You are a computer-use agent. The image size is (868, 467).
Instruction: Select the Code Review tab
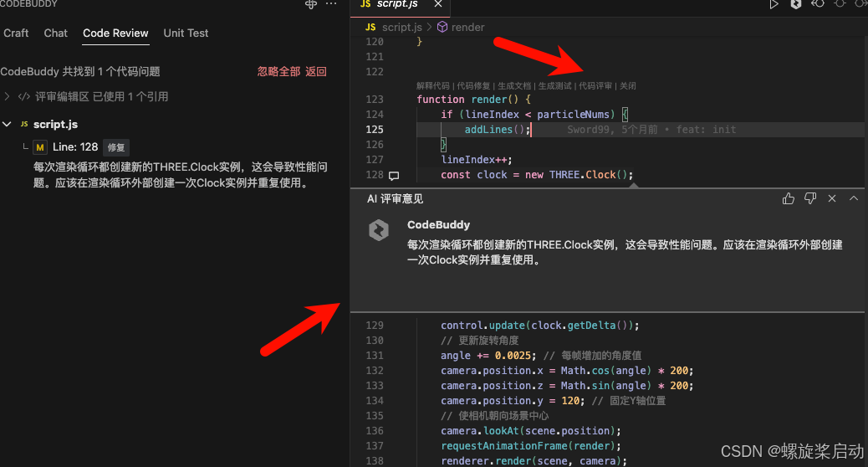point(115,33)
